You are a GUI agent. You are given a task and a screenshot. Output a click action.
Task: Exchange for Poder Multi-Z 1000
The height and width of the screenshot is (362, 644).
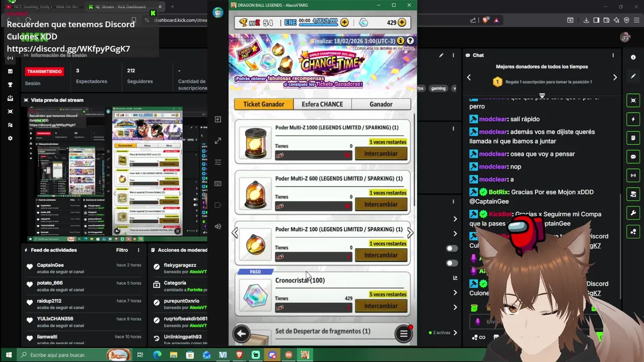pyautogui.click(x=381, y=153)
